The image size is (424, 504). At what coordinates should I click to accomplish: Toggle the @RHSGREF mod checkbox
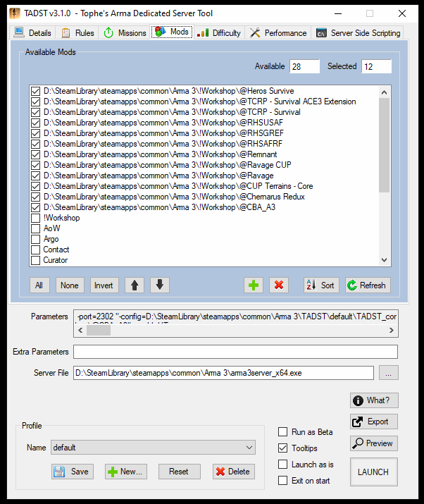36,133
